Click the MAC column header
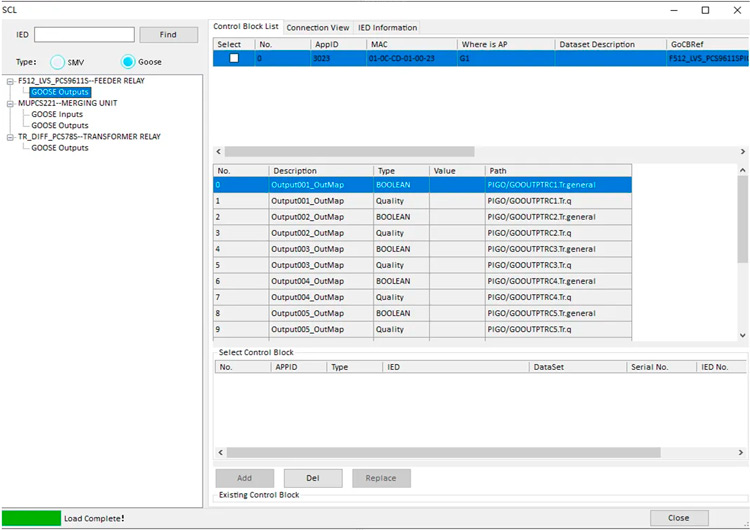This screenshot has width=750, height=530. tap(412, 44)
